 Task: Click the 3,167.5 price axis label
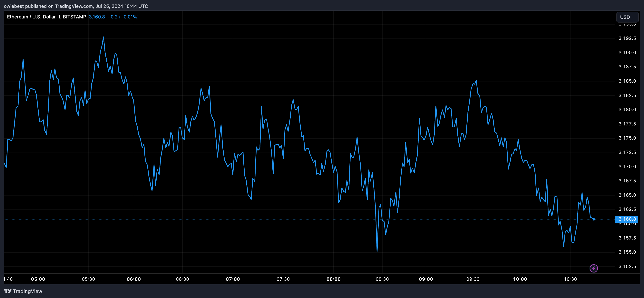[627, 181]
